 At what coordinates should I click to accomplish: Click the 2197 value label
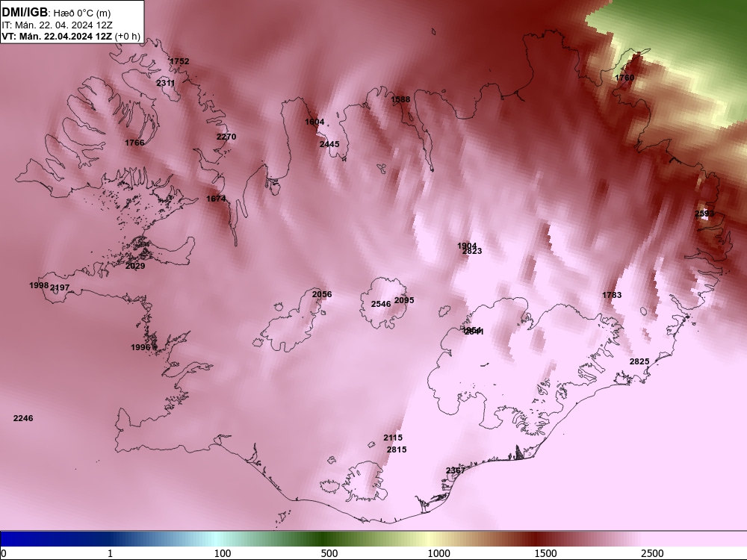click(x=60, y=287)
